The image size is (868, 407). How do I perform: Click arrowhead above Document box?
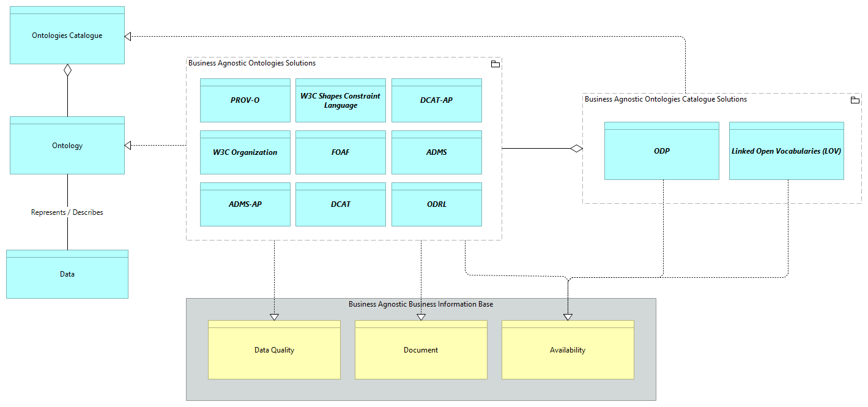tap(421, 316)
